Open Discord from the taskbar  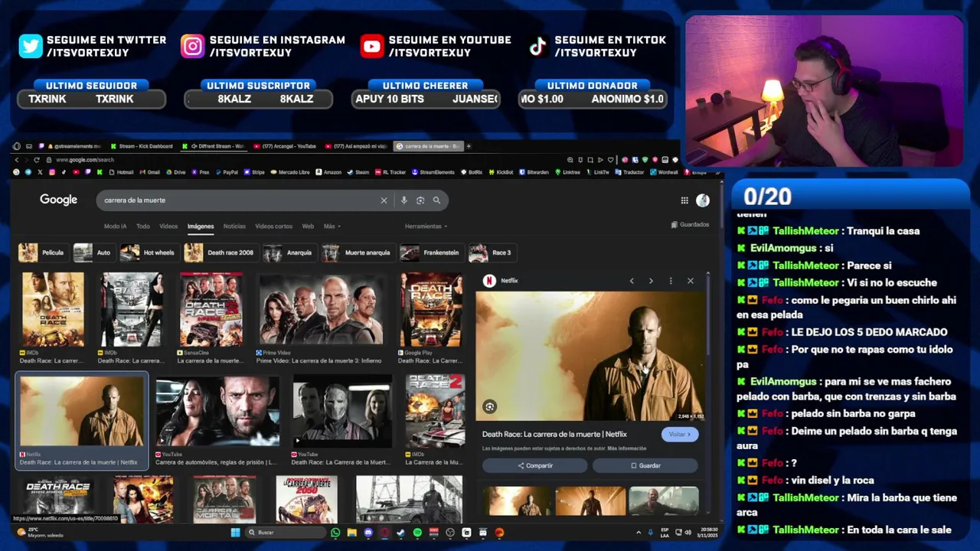368,533
